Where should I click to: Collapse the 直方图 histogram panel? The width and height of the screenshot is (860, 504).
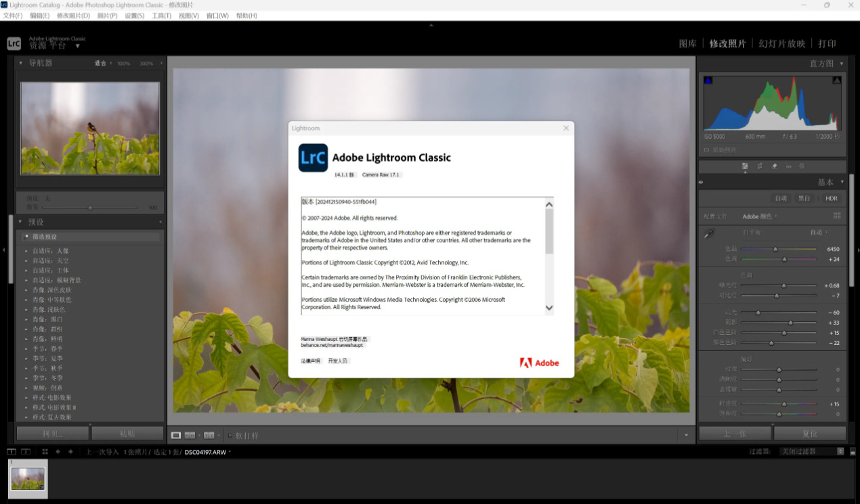pos(842,64)
